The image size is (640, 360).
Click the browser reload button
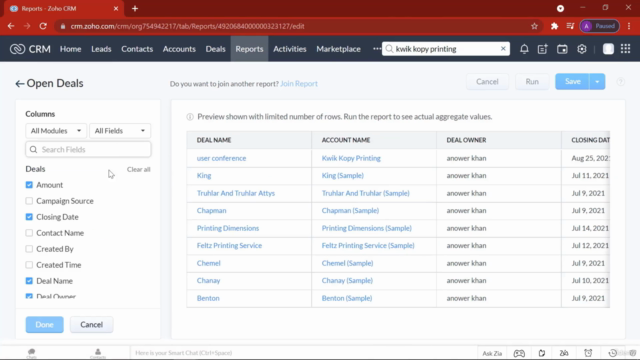43,26
